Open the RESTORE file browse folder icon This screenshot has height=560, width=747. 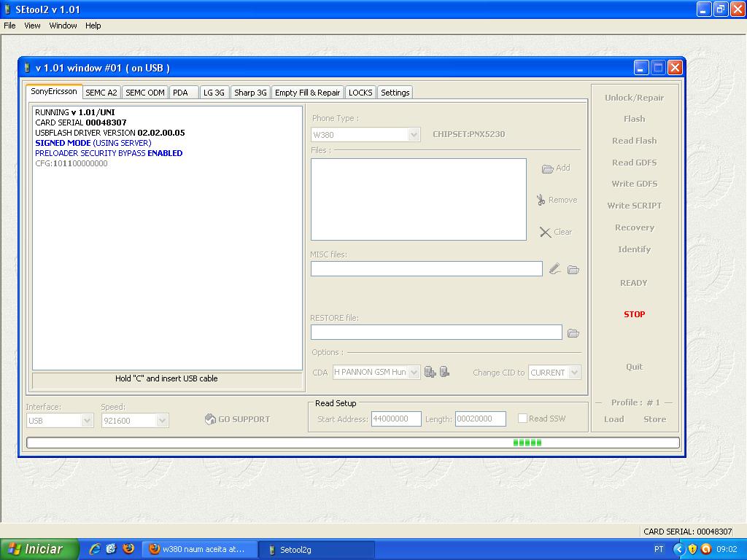[x=573, y=332]
